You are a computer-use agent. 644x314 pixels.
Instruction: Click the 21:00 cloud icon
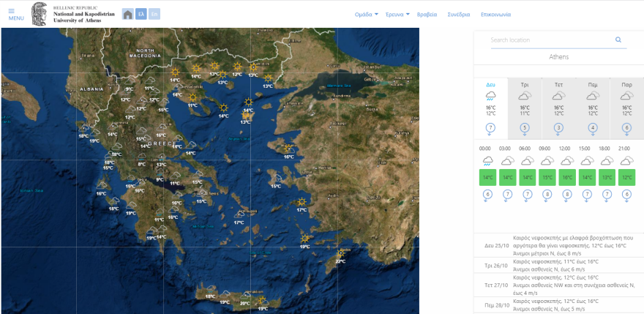point(626,160)
